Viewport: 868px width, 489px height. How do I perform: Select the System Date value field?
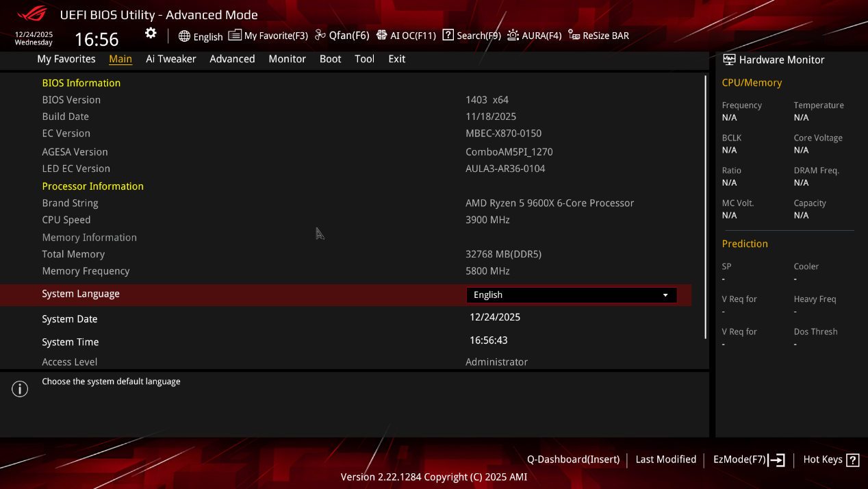[x=495, y=317]
